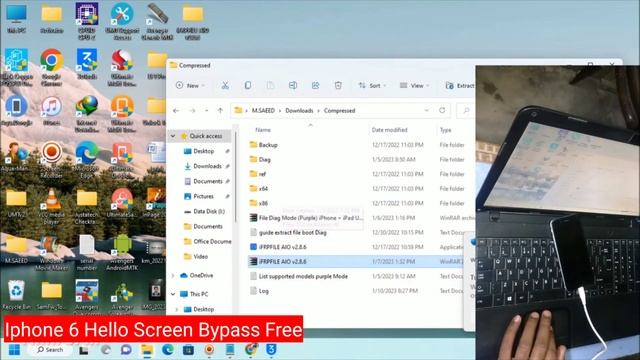Screen dimensions: 640x360
Task: Select the UMTv2 desktop folder
Action: pos(16,203)
